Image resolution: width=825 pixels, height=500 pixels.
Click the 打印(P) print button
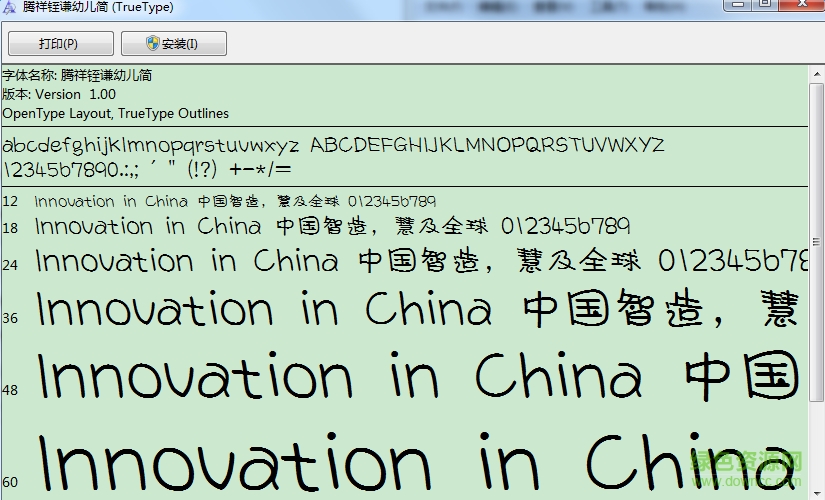[x=61, y=43]
